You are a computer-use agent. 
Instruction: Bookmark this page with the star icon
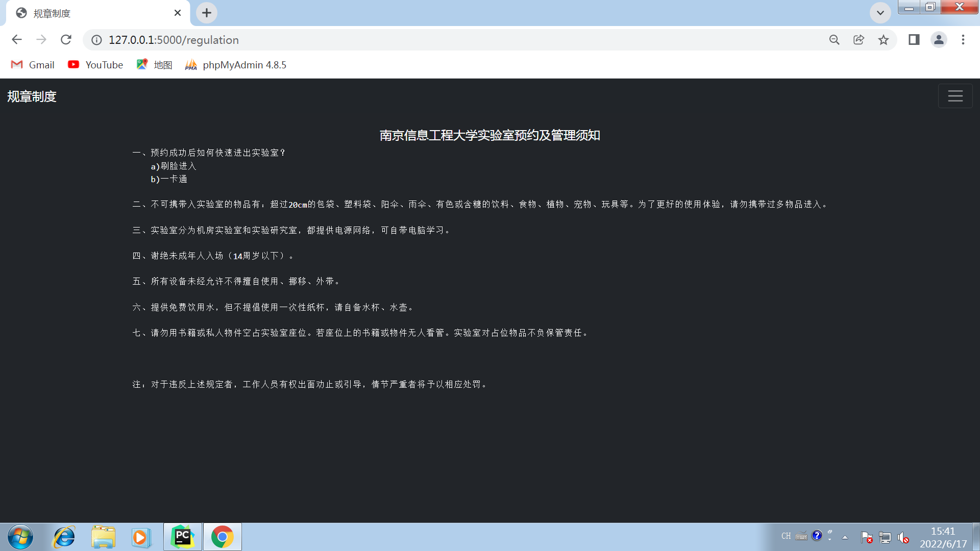click(884, 40)
